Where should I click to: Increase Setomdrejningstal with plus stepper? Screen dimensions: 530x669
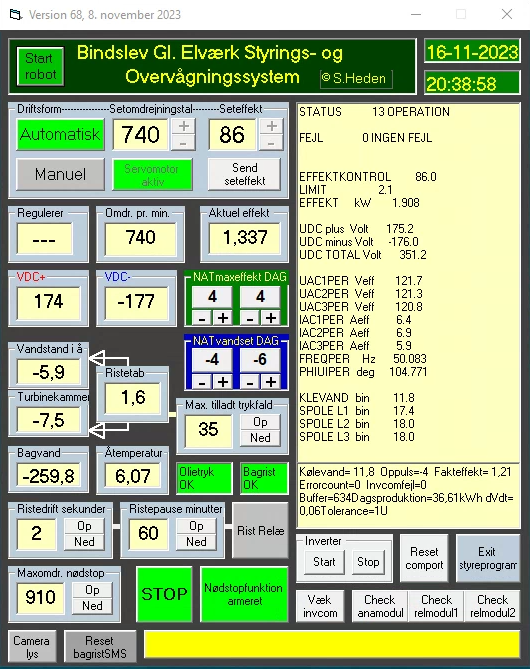183,126
